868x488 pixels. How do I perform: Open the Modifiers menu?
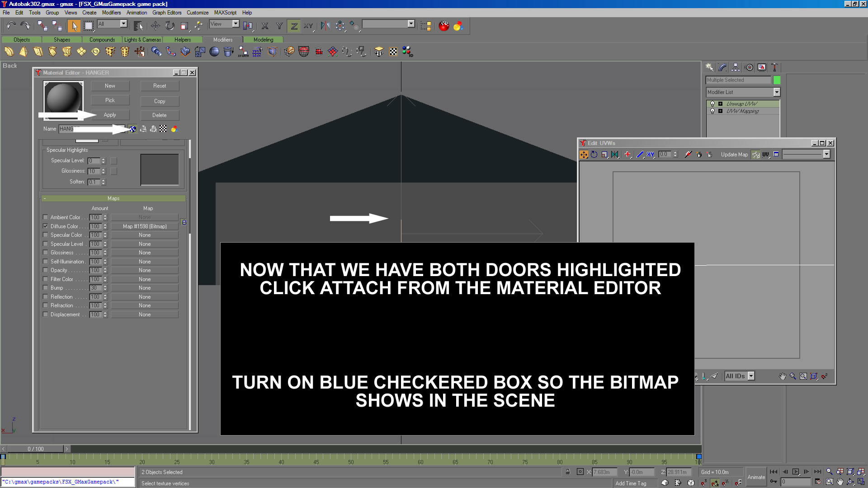click(x=111, y=13)
